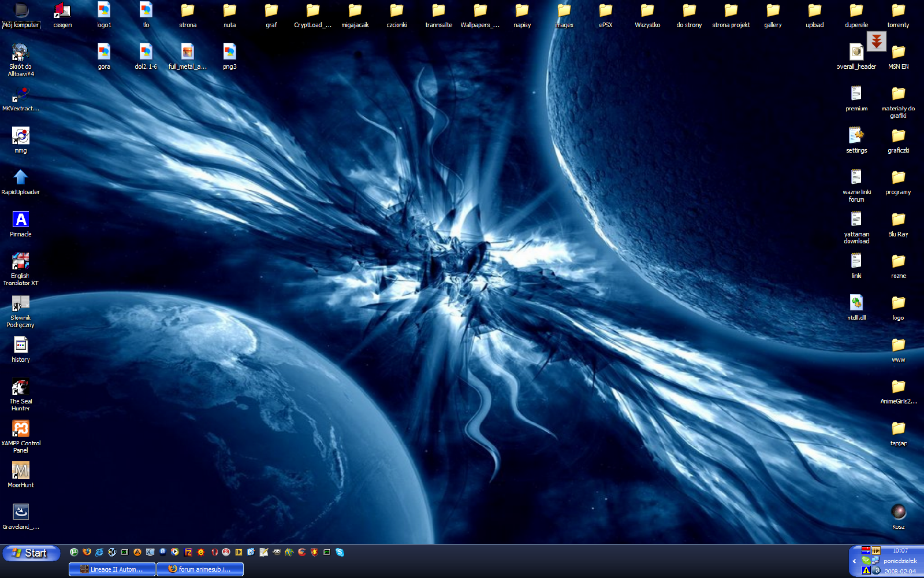
Task: Select the mmg shortcut icon
Action: (21, 140)
